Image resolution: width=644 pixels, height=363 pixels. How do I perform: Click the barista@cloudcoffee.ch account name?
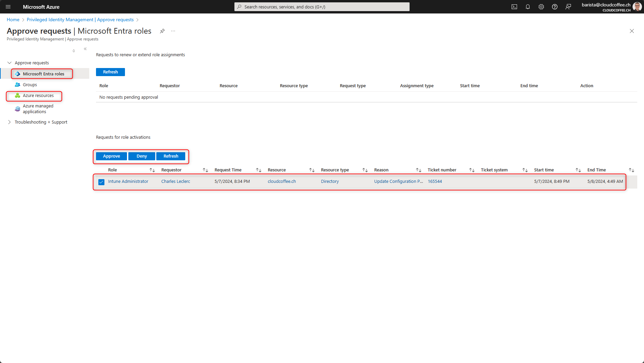click(606, 5)
